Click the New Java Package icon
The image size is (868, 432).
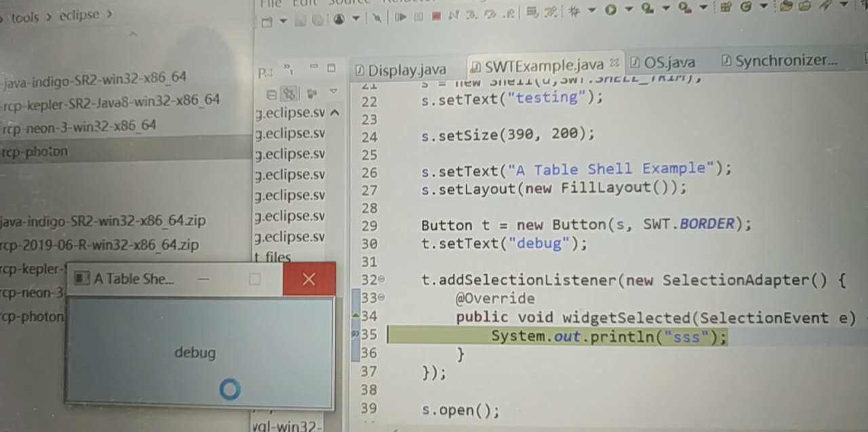pos(726,7)
